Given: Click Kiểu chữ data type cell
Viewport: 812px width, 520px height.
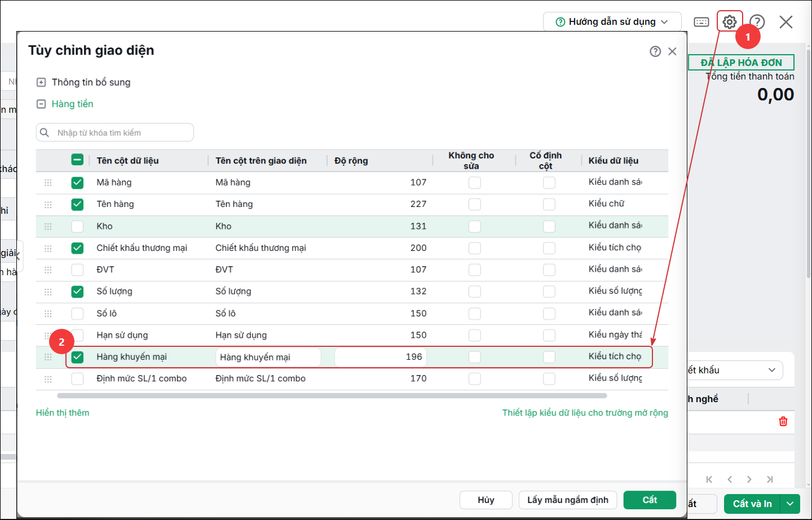Looking at the screenshot, I should tap(607, 204).
